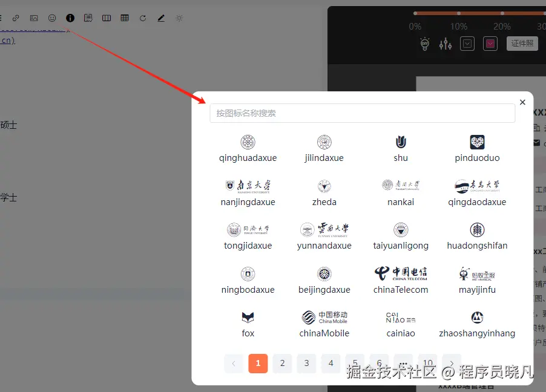Click the 证件照 button
Screen dimensions: 546x392
[522, 43]
